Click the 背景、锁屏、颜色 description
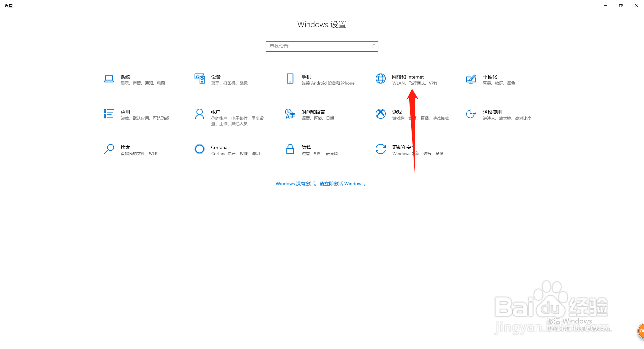The height and width of the screenshot is (349, 644). click(x=499, y=83)
